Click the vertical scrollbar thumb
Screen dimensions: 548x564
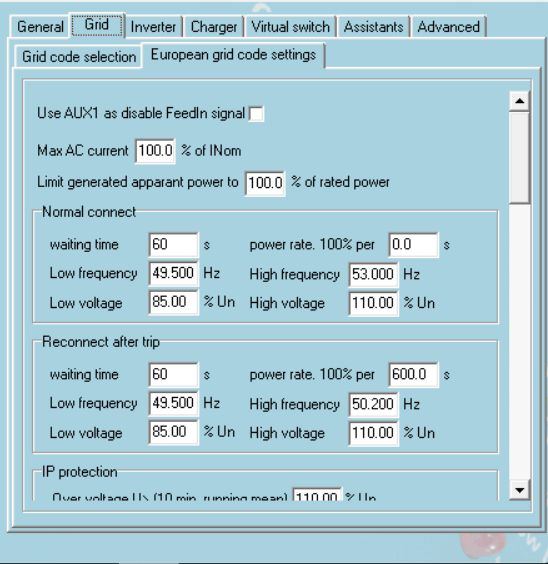pos(519,158)
